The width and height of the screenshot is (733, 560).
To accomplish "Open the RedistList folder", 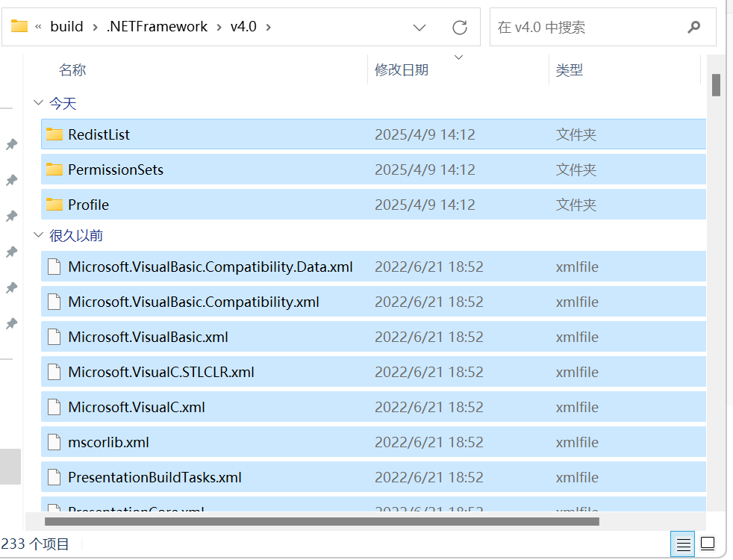I will click(x=97, y=134).
